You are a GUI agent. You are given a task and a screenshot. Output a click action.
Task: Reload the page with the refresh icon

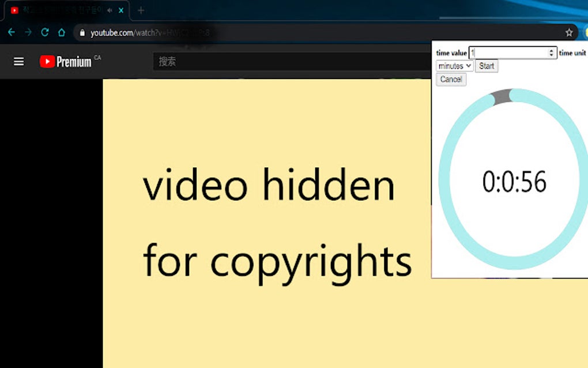[45, 32]
